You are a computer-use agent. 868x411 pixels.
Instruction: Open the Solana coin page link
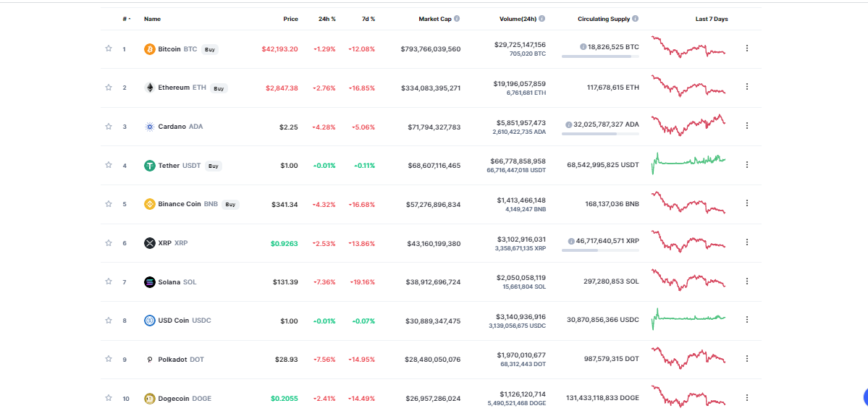pos(177,282)
